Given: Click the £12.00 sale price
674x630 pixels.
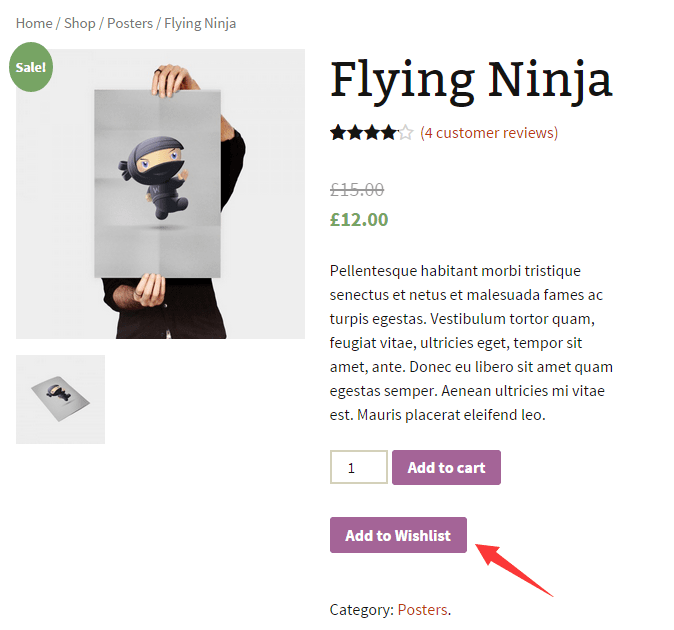Looking at the screenshot, I should point(359,220).
